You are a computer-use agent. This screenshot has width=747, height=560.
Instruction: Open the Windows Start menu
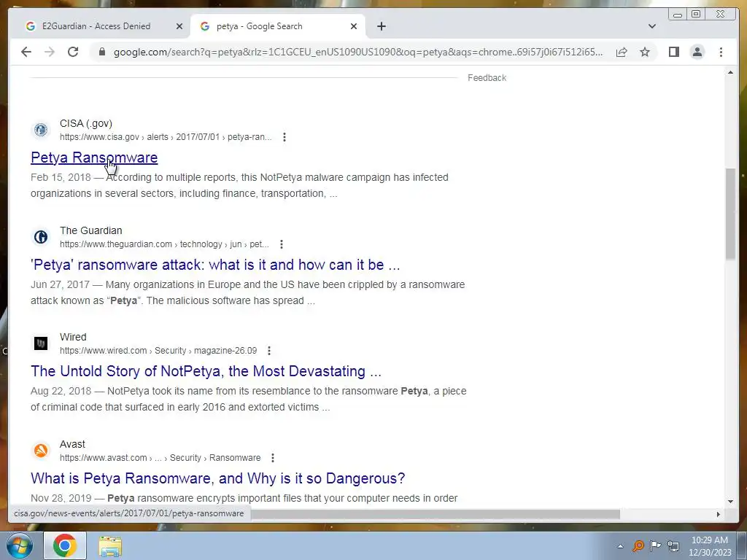(x=20, y=545)
